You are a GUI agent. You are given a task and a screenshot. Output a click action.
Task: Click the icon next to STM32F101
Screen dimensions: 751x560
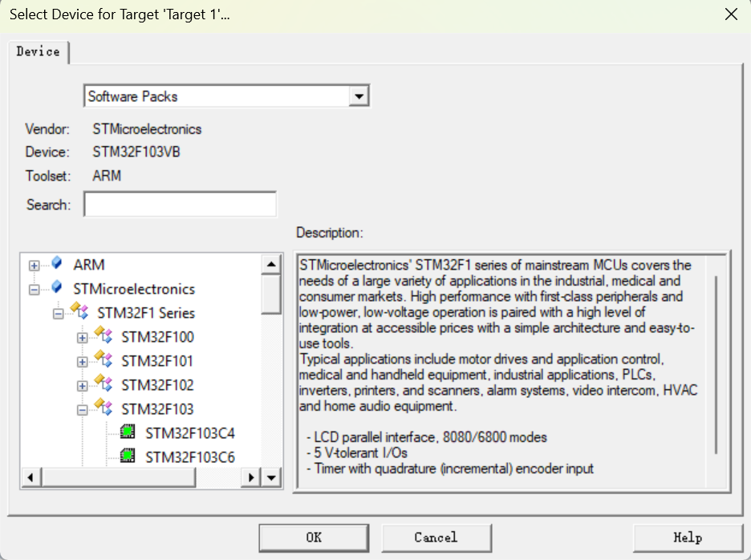coord(104,359)
